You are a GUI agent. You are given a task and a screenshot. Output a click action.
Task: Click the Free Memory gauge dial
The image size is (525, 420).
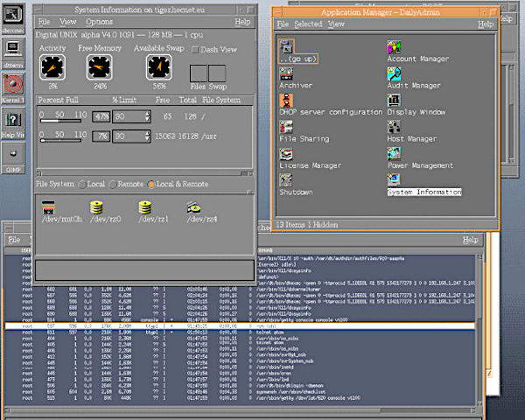pos(99,67)
